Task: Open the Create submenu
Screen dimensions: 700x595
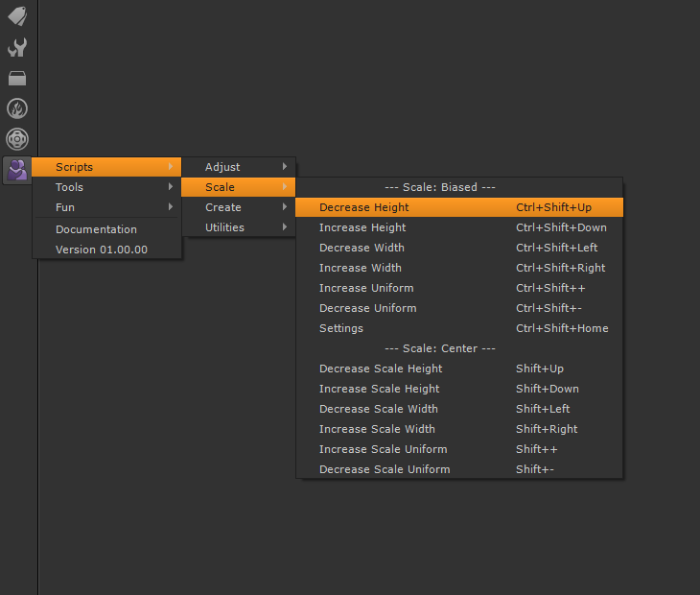Action: [239, 207]
